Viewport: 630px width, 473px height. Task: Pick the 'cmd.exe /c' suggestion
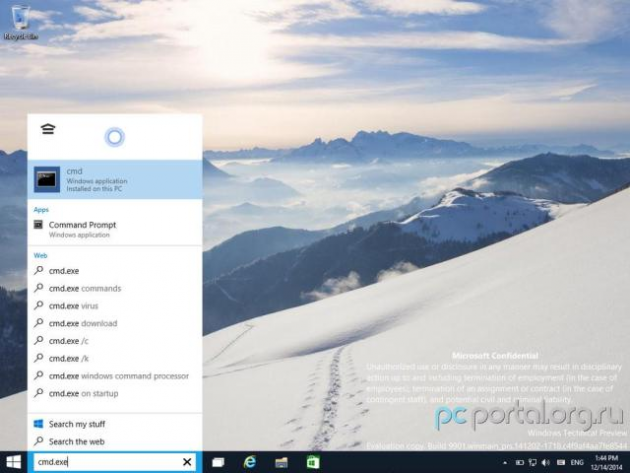[67, 341]
